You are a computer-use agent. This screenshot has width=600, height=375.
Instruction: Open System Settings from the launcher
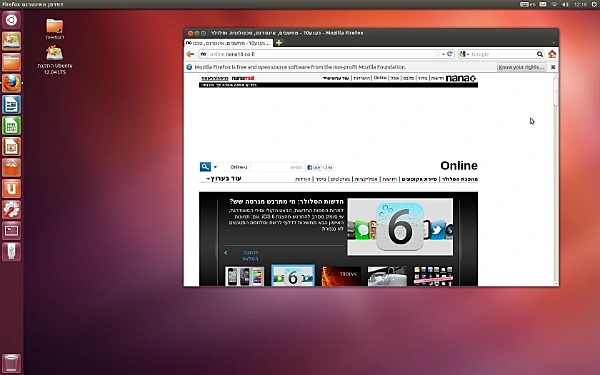point(11,210)
